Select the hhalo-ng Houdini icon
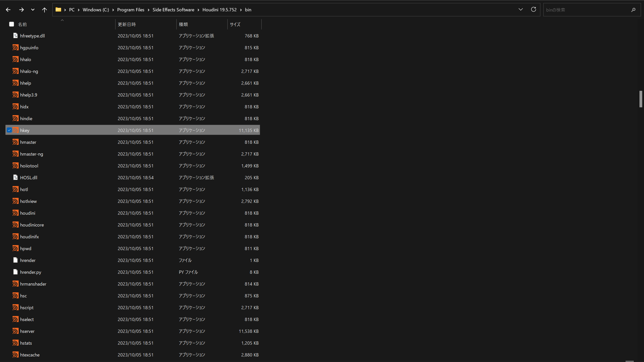The image size is (644, 362). point(15,71)
